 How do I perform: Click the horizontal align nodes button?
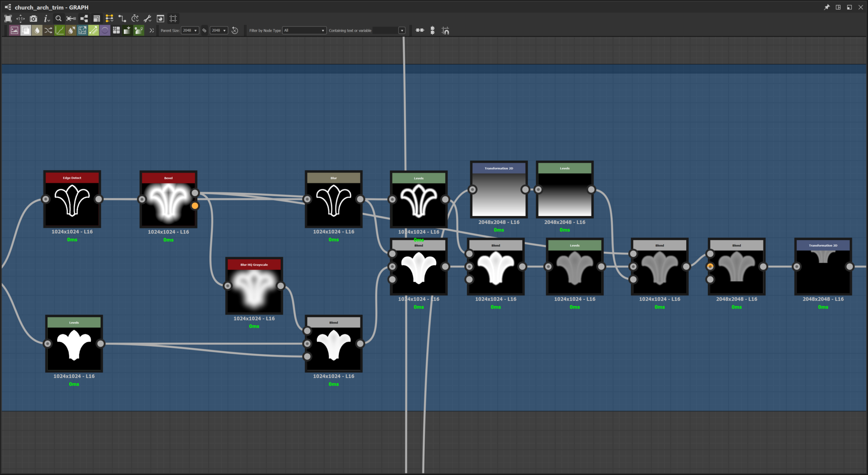pyautogui.click(x=420, y=30)
